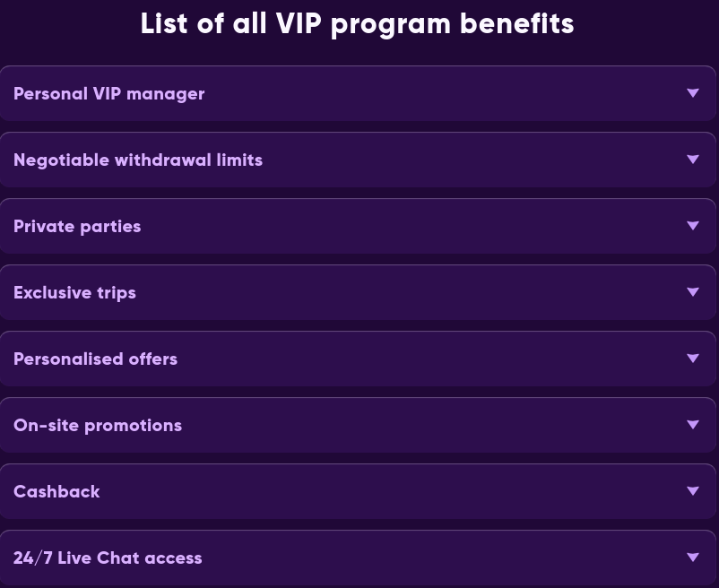
Task: Expand the Personalised offers accordion
Action: point(358,359)
